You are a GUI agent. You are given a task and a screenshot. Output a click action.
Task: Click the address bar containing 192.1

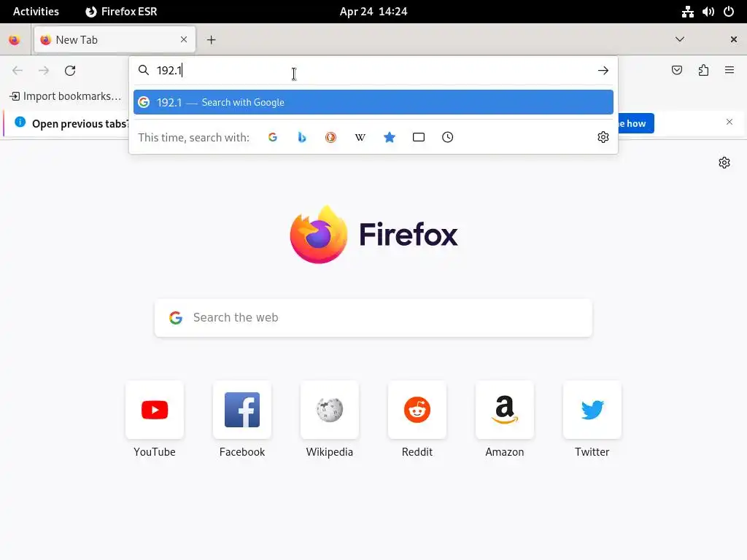pos(373,71)
